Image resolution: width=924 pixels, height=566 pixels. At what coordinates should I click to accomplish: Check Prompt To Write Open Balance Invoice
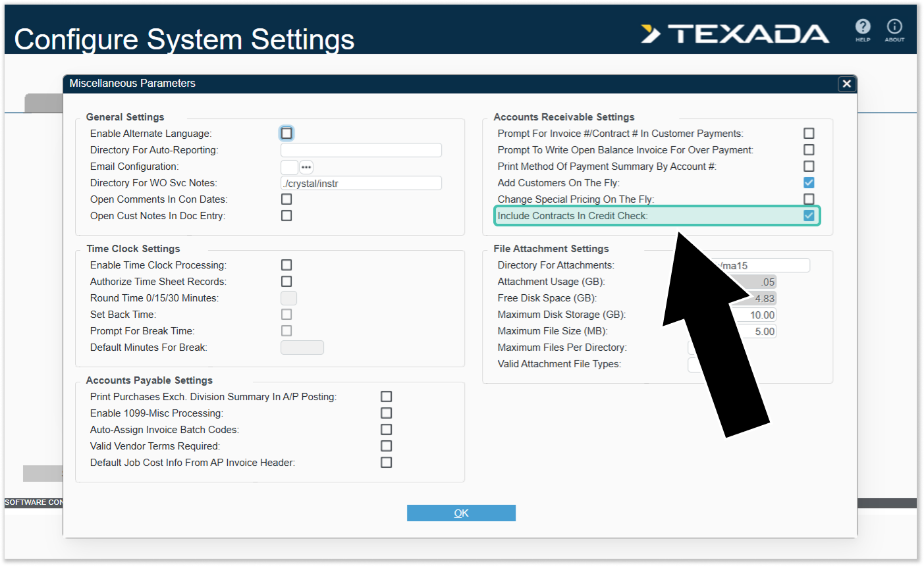click(809, 150)
